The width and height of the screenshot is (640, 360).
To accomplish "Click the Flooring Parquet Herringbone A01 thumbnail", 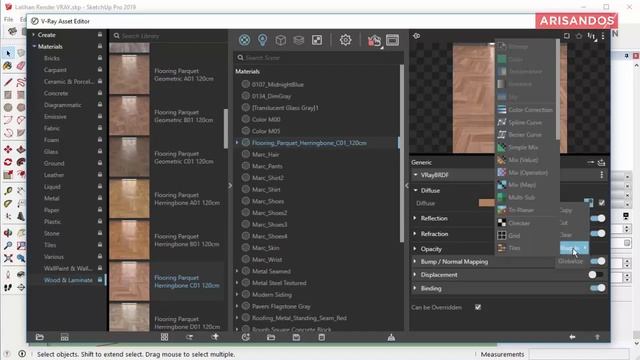I will 129,199.
